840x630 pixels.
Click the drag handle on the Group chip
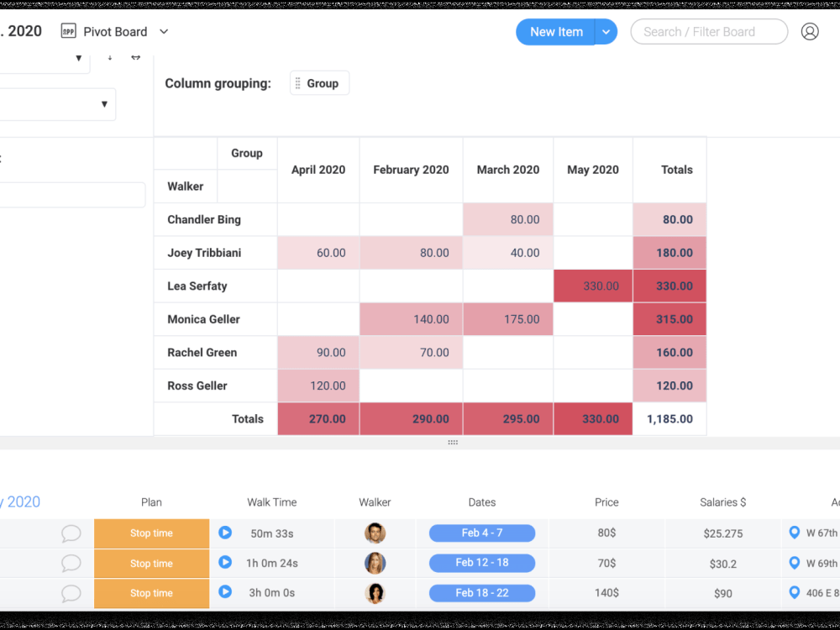coord(298,83)
